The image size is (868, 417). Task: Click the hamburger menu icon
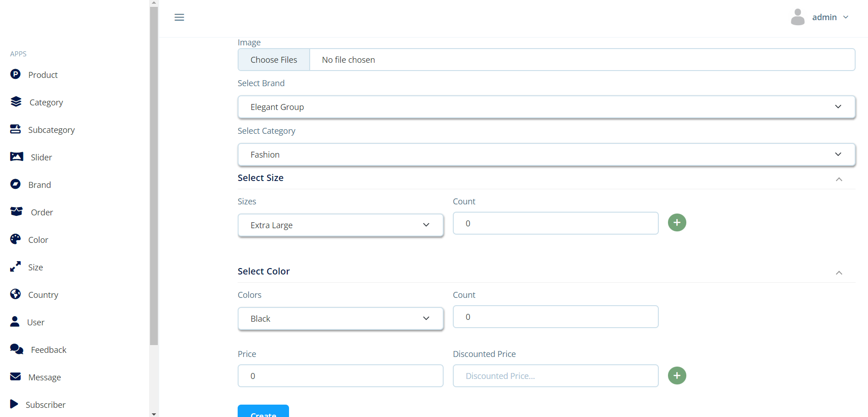(179, 17)
